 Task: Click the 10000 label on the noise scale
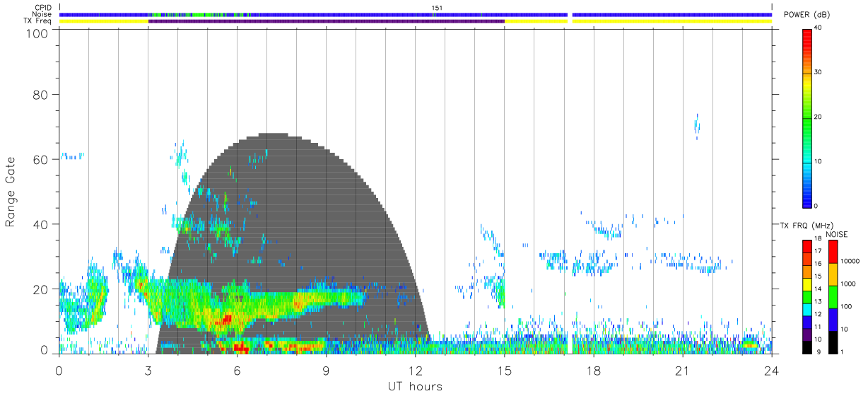click(x=850, y=262)
